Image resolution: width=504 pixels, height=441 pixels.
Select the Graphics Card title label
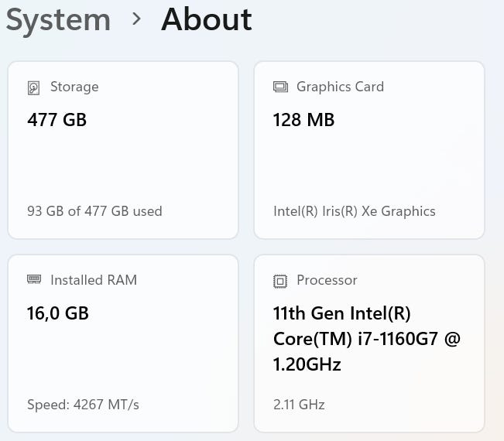tap(340, 87)
